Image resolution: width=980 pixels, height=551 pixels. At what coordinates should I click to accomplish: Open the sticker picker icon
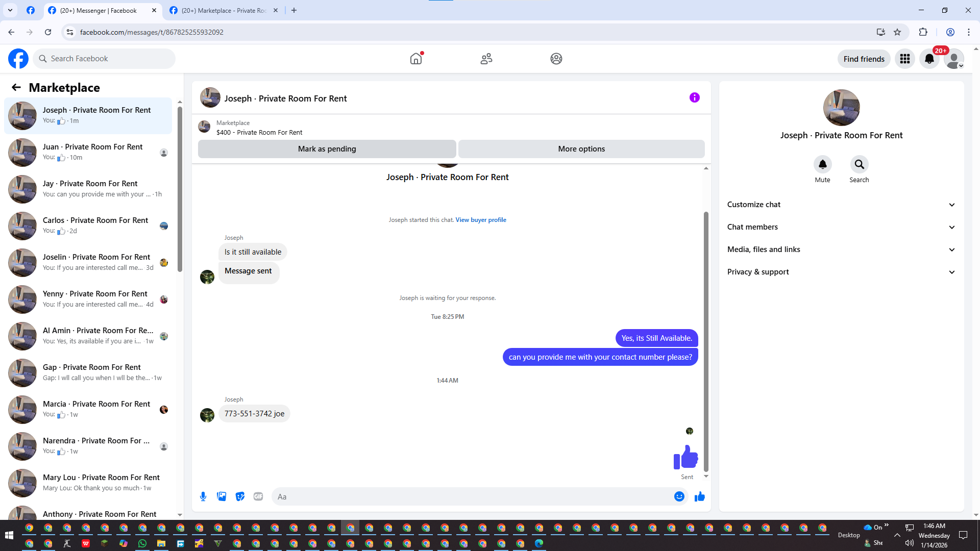240,496
